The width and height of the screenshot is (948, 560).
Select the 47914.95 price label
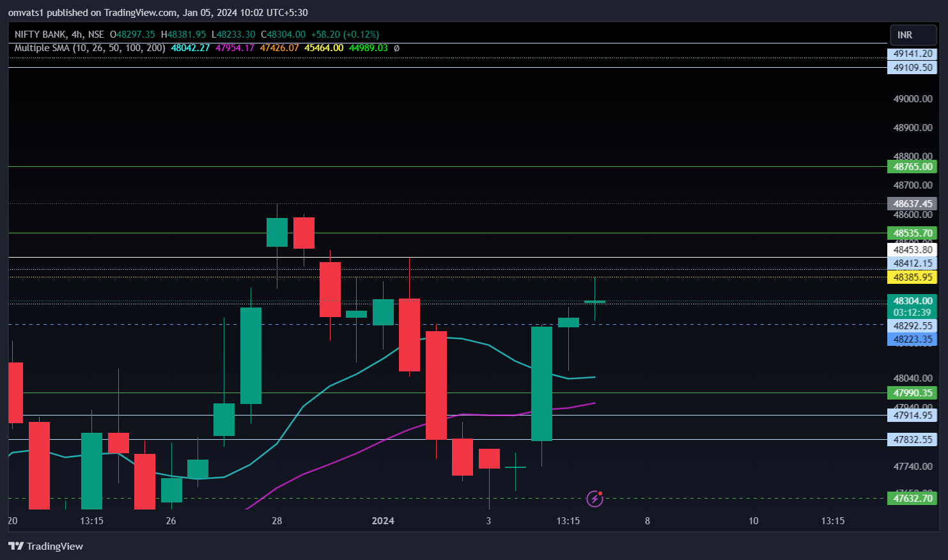[912, 416]
